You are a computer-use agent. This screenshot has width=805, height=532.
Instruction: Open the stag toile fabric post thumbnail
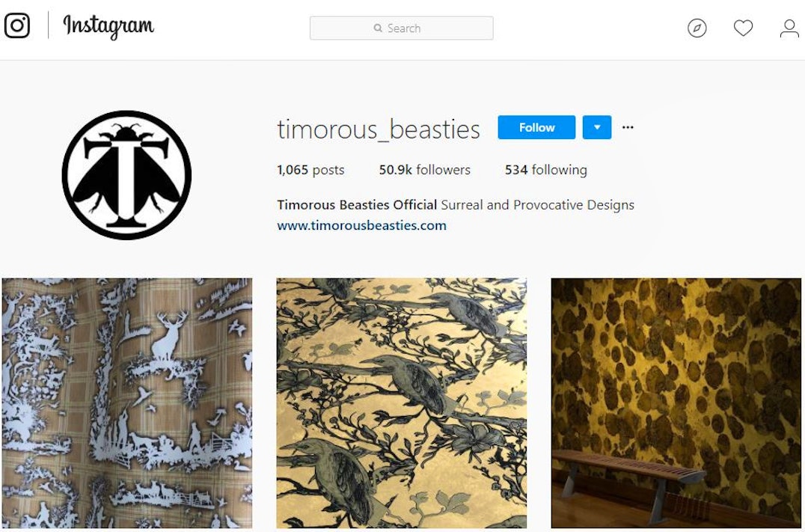click(126, 403)
